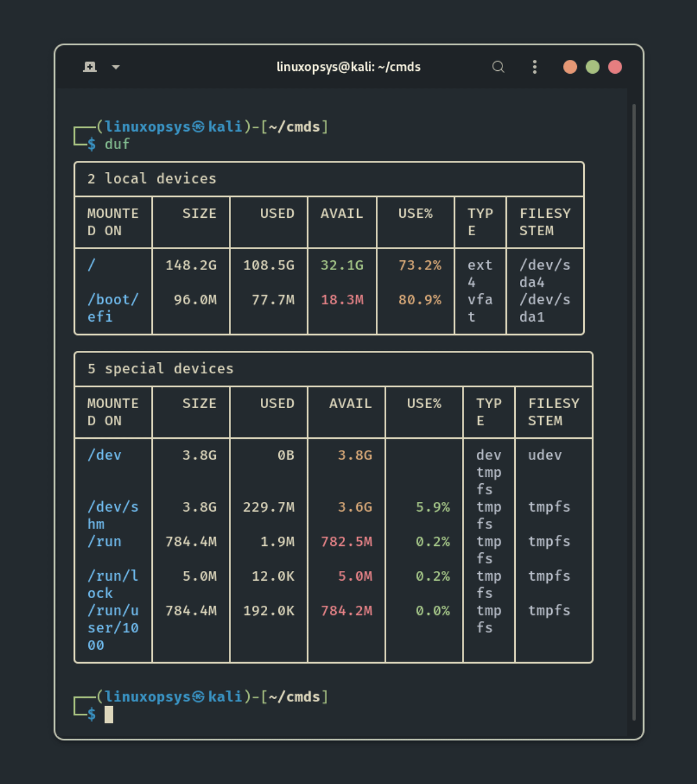Click the 73.2% usage value for root
Screen dimensions: 697x784
pyautogui.click(x=419, y=265)
